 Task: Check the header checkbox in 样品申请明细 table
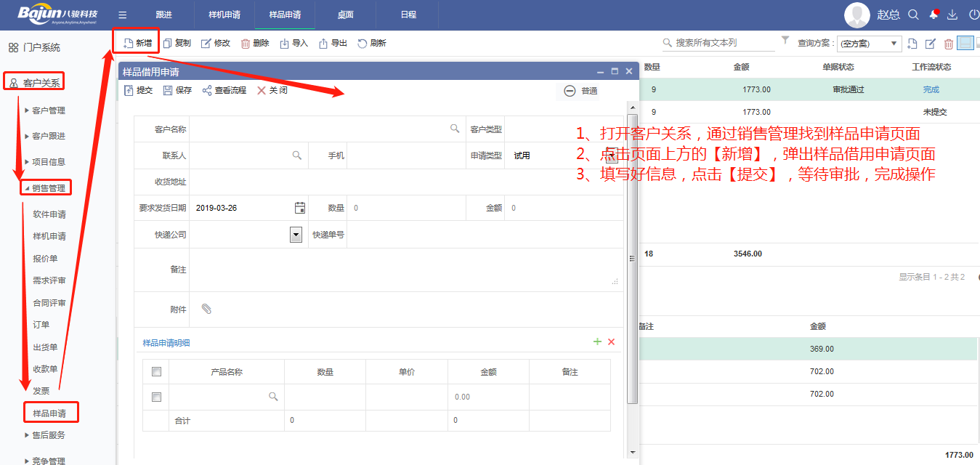[x=156, y=372]
